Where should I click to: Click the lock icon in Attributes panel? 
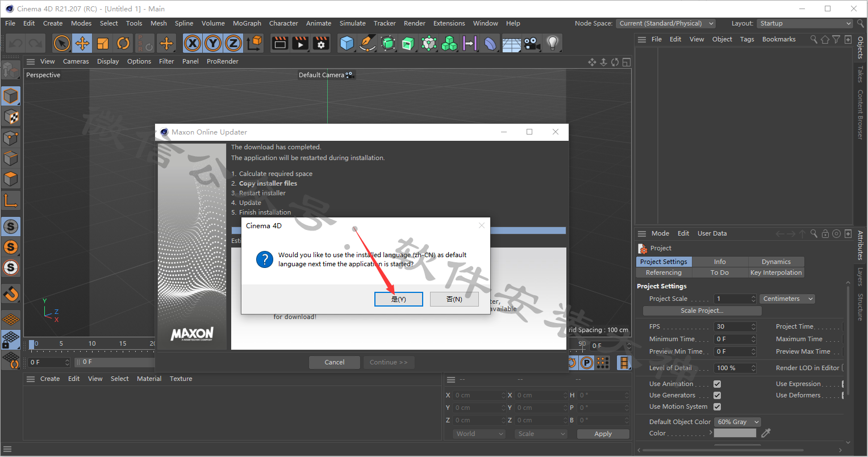[825, 233]
